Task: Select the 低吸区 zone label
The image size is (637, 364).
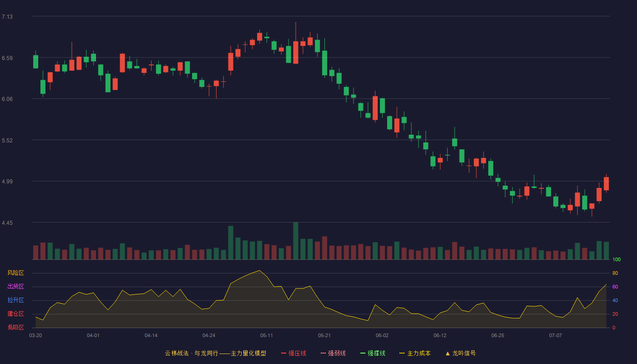Action: point(15,327)
